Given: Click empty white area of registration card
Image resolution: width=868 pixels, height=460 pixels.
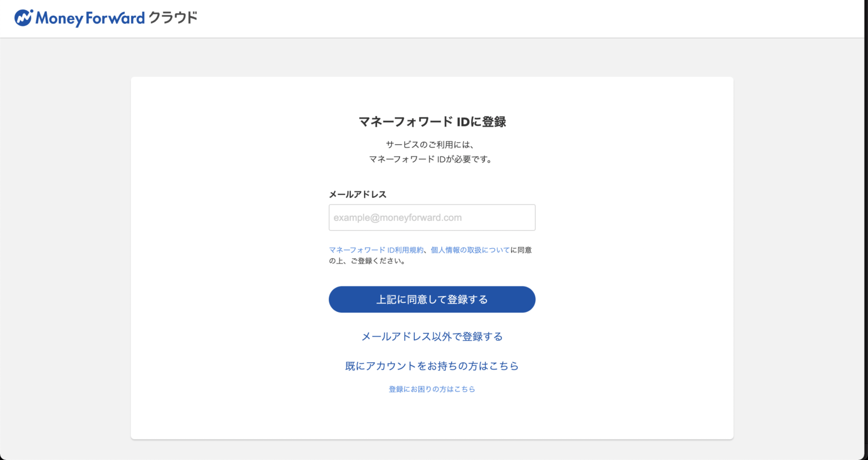Looking at the screenshot, I should (226, 254).
